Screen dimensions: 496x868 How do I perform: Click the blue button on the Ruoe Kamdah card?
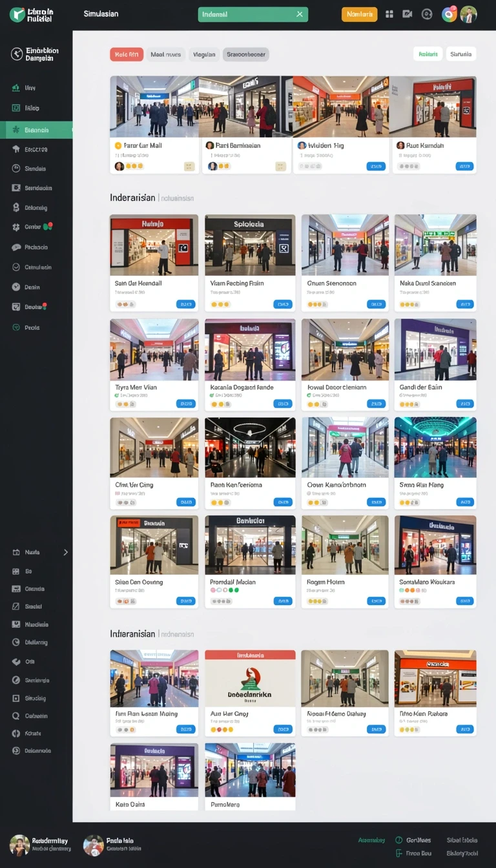464,166
